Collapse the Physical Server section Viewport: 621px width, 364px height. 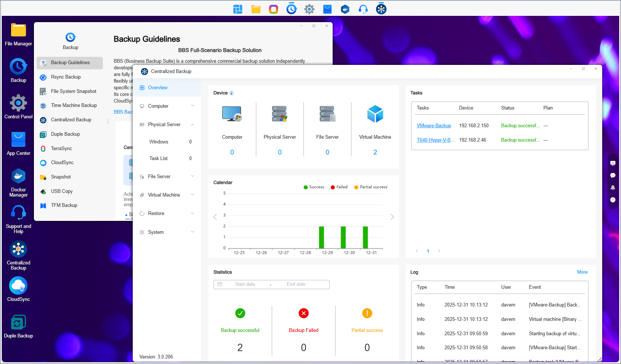tap(167, 124)
